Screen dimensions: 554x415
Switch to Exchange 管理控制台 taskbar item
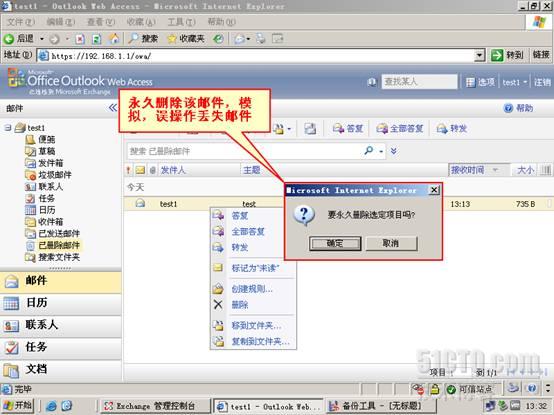click(x=154, y=406)
